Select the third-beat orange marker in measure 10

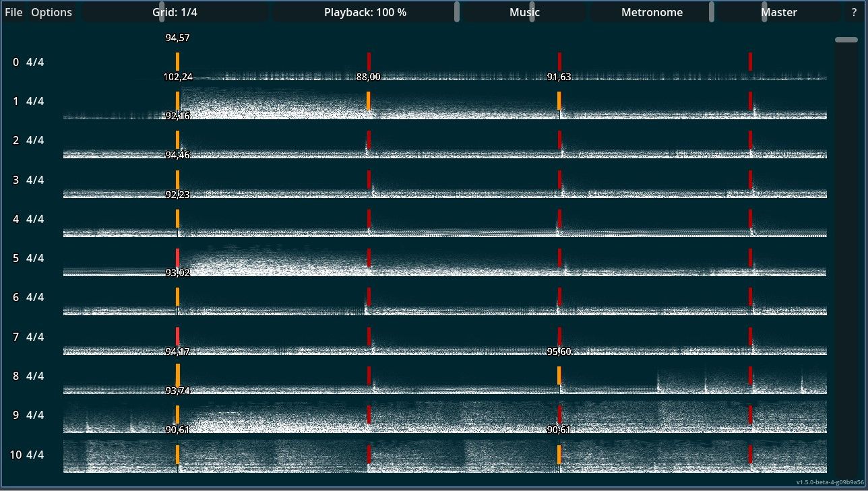coord(559,454)
